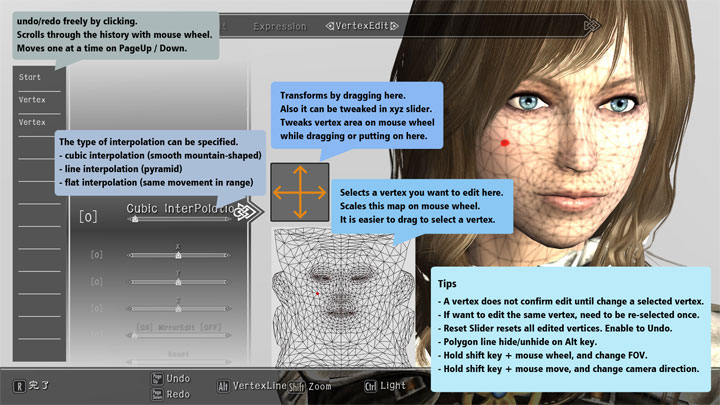Click the Cubic Interpolation label
This screenshot has height=405, width=720.
coord(180,208)
